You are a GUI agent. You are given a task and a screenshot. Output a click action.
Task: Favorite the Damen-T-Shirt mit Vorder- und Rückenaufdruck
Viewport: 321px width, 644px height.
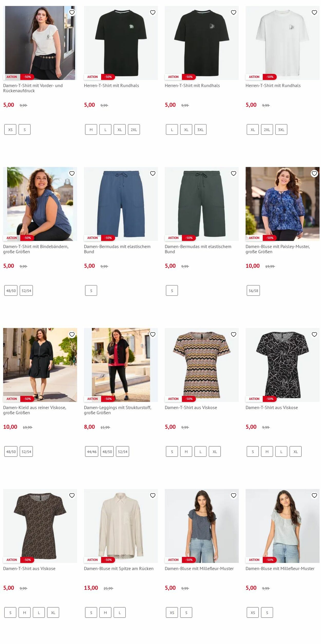click(72, 12)
